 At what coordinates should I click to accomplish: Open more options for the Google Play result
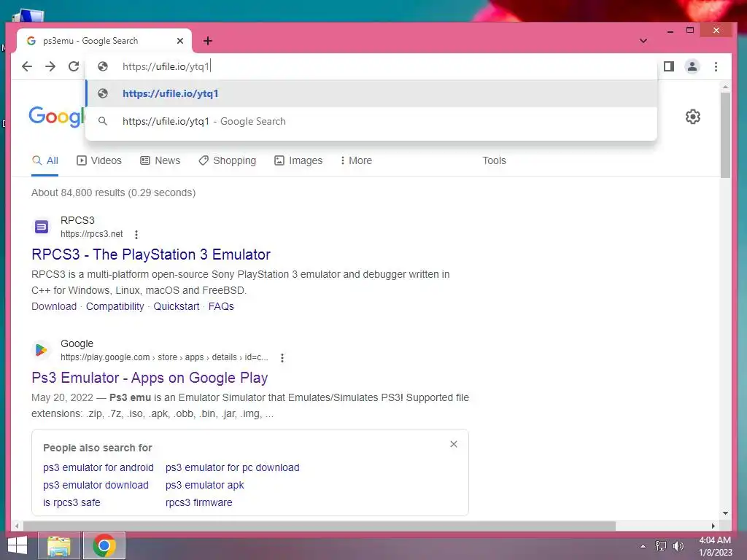pos(282,357)
